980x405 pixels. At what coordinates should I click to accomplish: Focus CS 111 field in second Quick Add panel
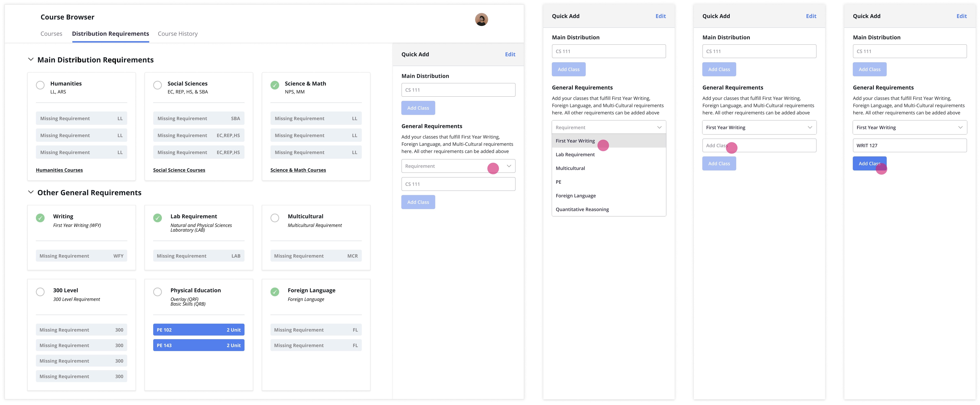coord(609,51)
